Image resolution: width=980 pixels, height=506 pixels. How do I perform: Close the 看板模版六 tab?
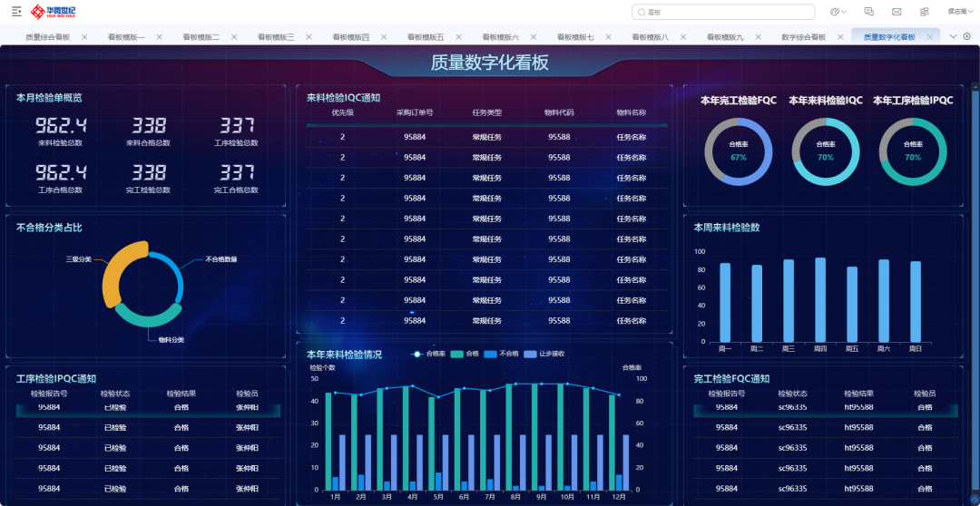click(534, 37)
